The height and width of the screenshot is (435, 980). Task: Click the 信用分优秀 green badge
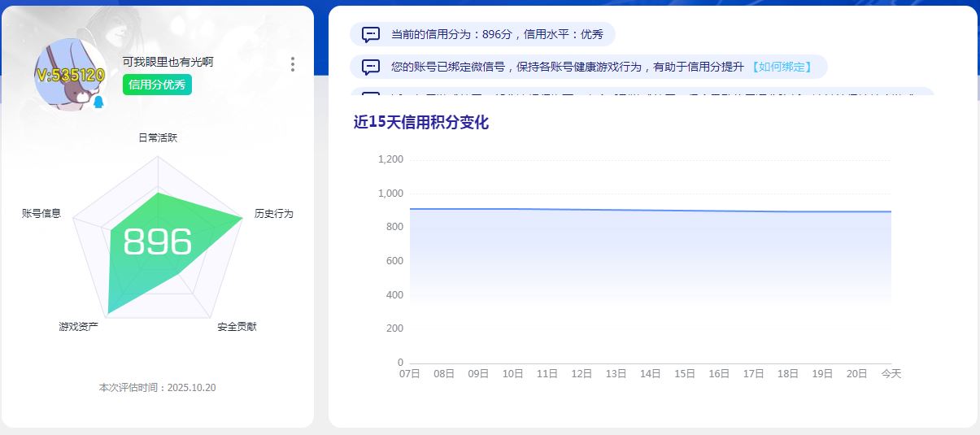click(x=157, y=85)
